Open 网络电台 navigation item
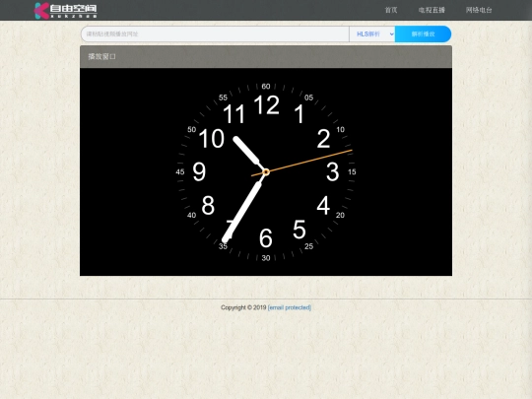The width and height of the screenshot is (532, 399). [x=479, y=10]
